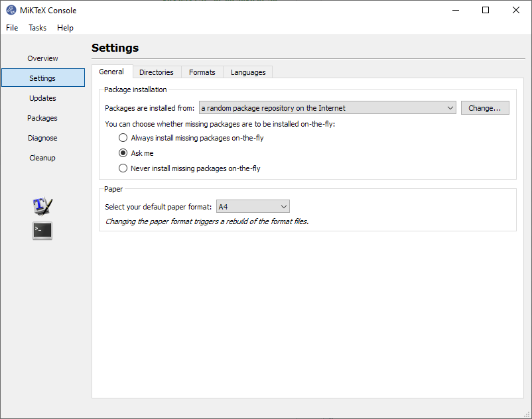
Task: Click the Change... repository button
Action: tap(485, 108)
